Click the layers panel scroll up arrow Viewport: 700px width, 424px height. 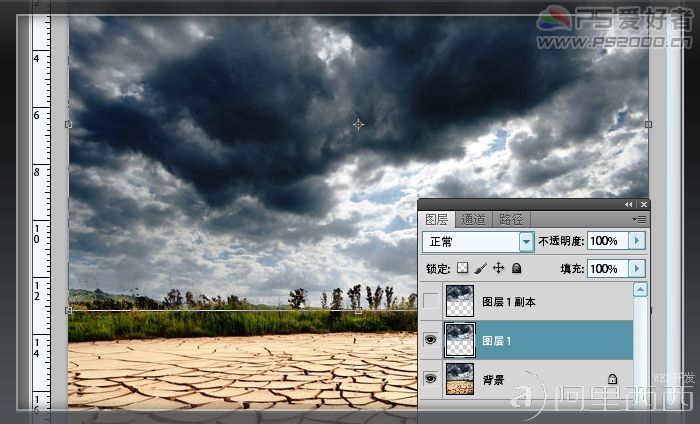click(640, 290)
